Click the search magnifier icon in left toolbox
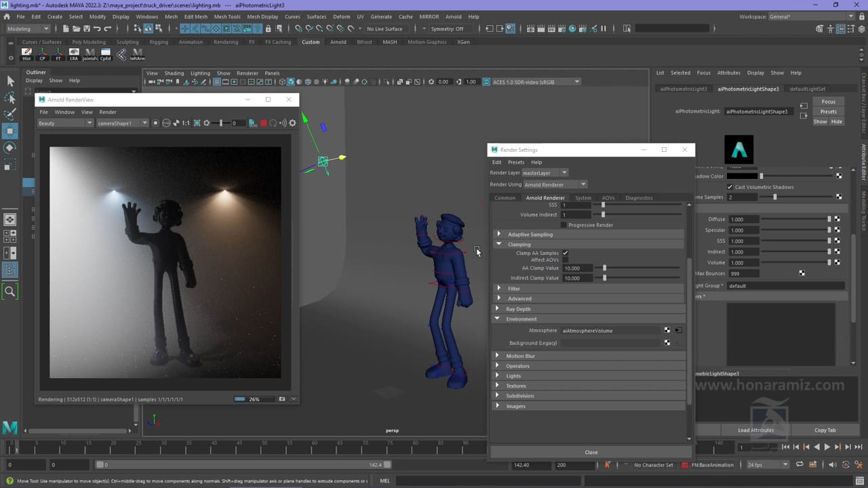 click(x=10, y=291)
